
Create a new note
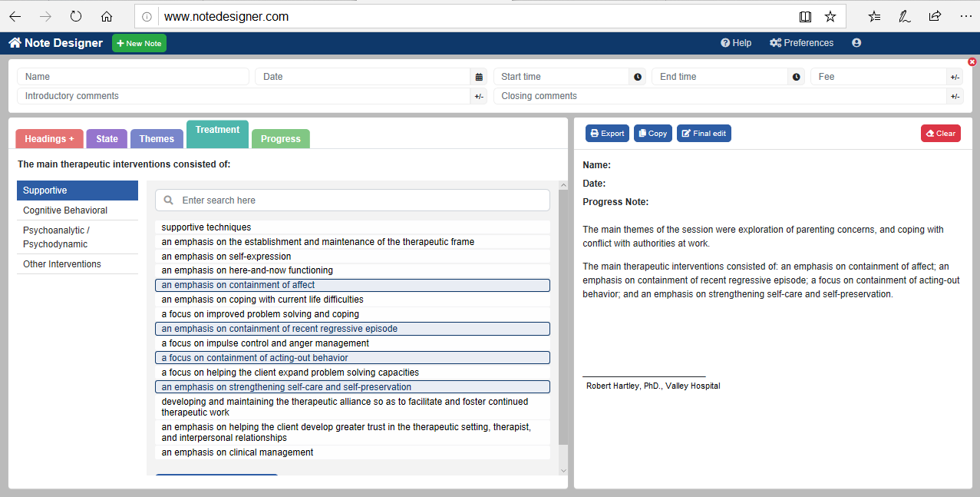click(139, 43)
